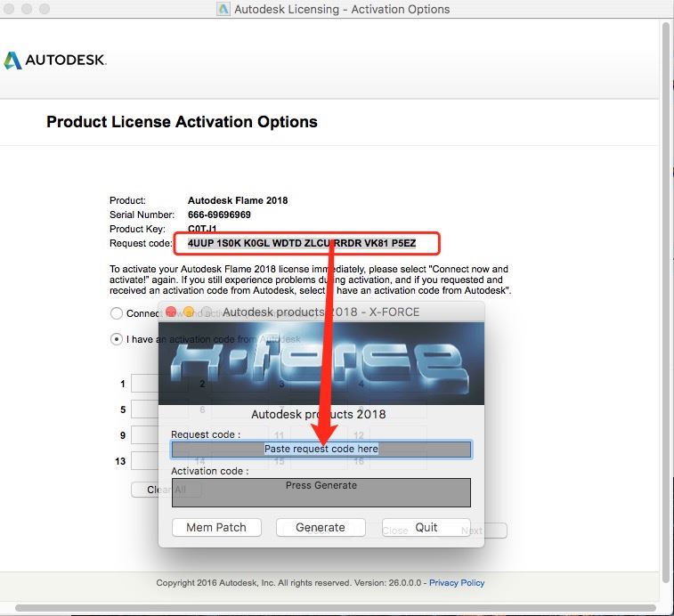Click the Autodesk logo in the header

point(55,61)
